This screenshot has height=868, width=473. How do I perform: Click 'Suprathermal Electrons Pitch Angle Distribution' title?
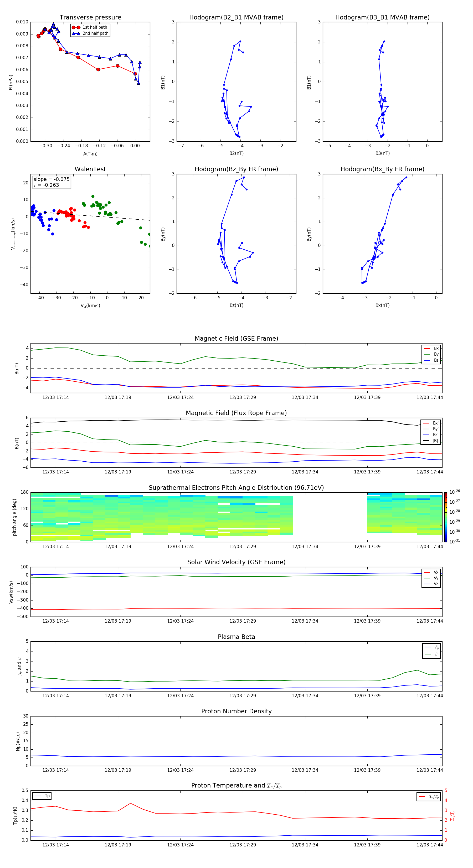[236, 488]
